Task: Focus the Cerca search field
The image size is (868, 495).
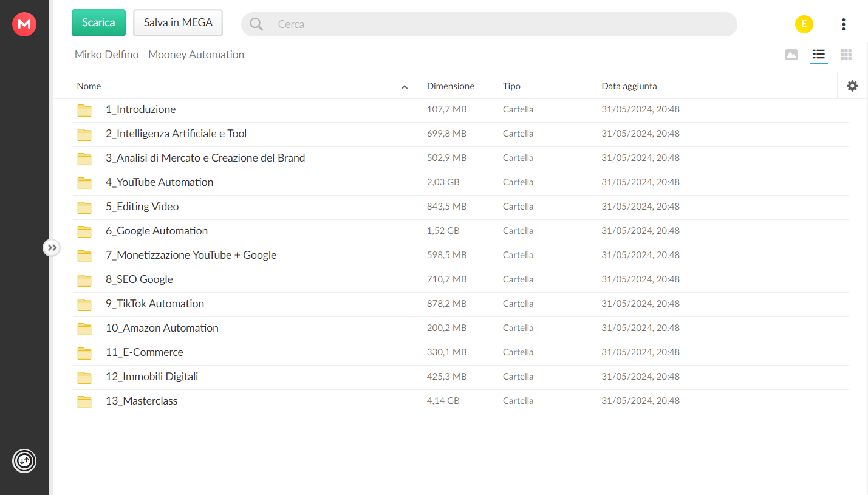Action: coord(489,24)
